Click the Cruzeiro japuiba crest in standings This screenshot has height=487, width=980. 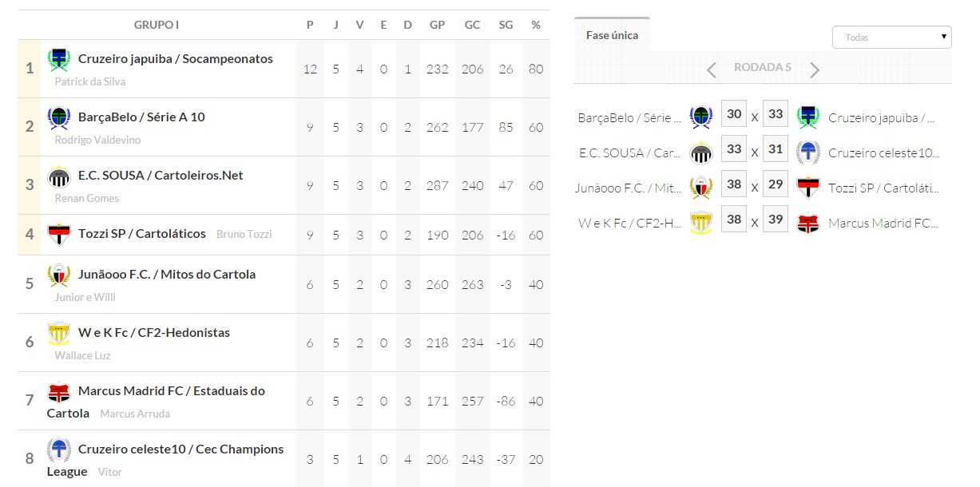click(x=59, y=60)
